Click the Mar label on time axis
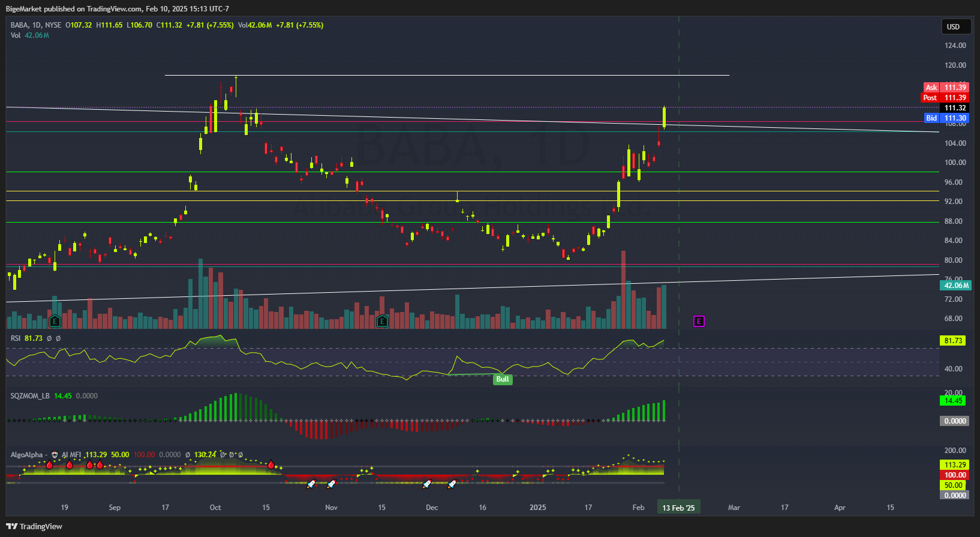 point(734,508)
